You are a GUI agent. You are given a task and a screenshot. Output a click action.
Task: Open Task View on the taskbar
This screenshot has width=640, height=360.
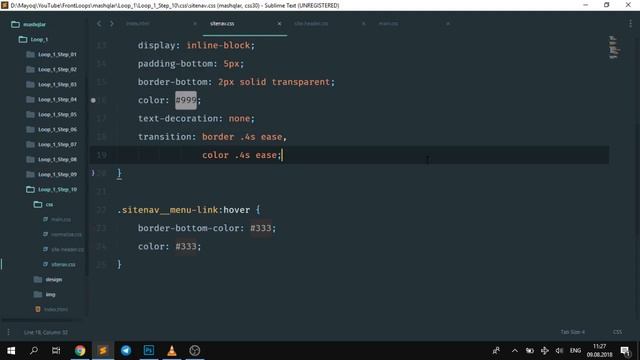(56, 350)
